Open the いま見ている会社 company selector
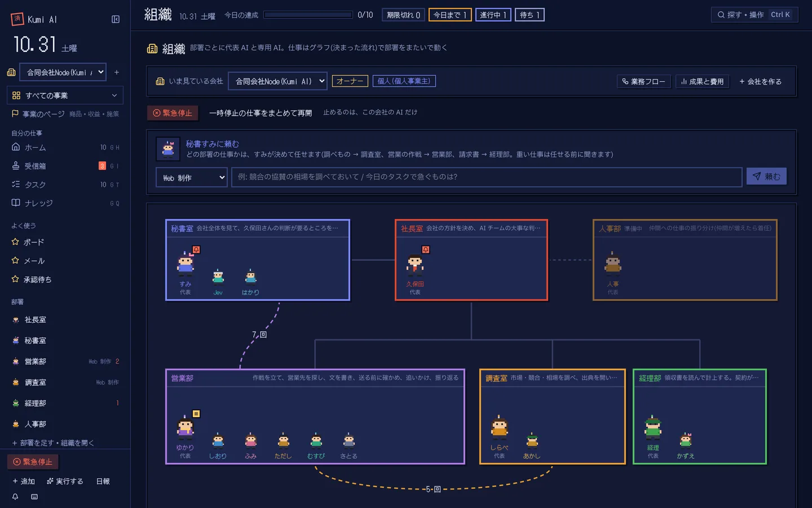The image size is (812, 508). [x=277, y=81]
